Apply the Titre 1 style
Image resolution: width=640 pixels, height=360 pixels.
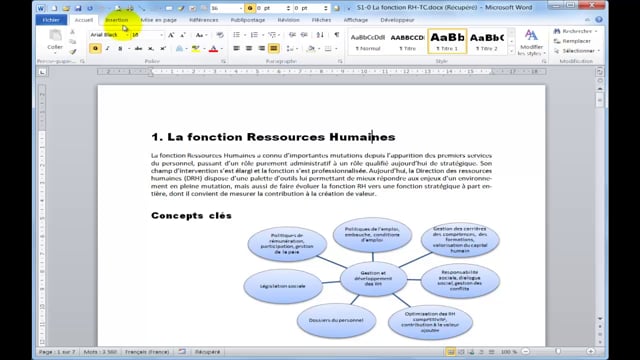point(447,42)
